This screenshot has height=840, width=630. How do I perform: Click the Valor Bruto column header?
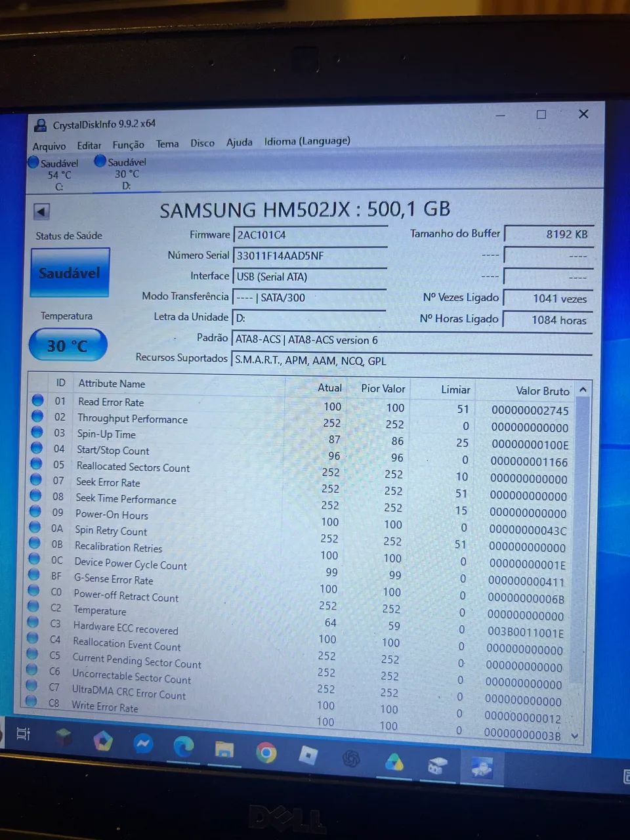coord(542,391)
